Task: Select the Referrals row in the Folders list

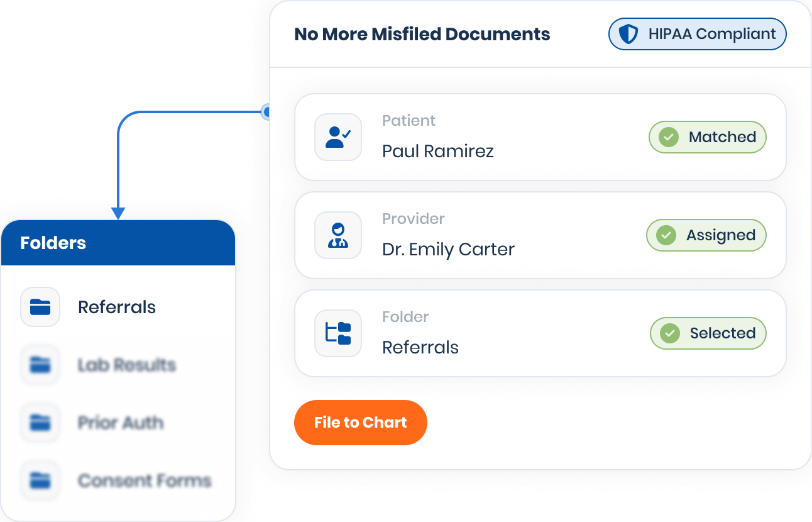Action: tap(118, 307)
